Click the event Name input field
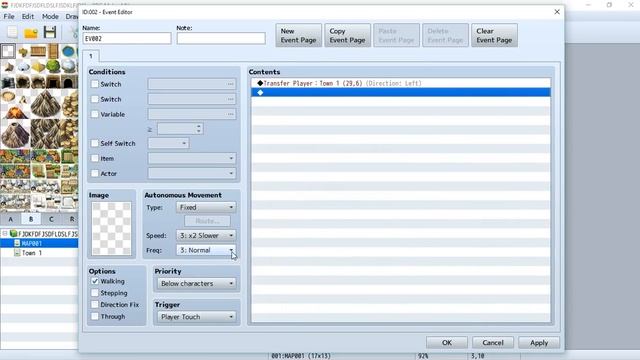The width and height of the screenshot is (640, 360). click(x=127, y=38)
